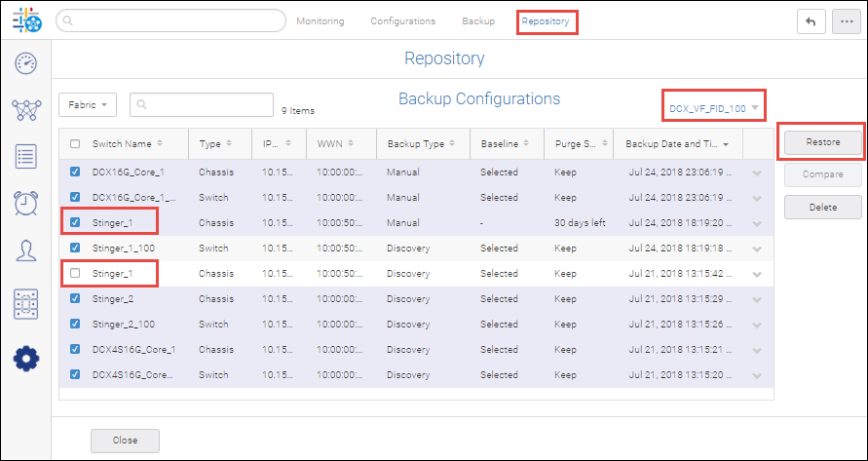Image resolution: width=868 pixels, height=461 pixels.
Task: Click the Delete button
Action: coord(822,208)
